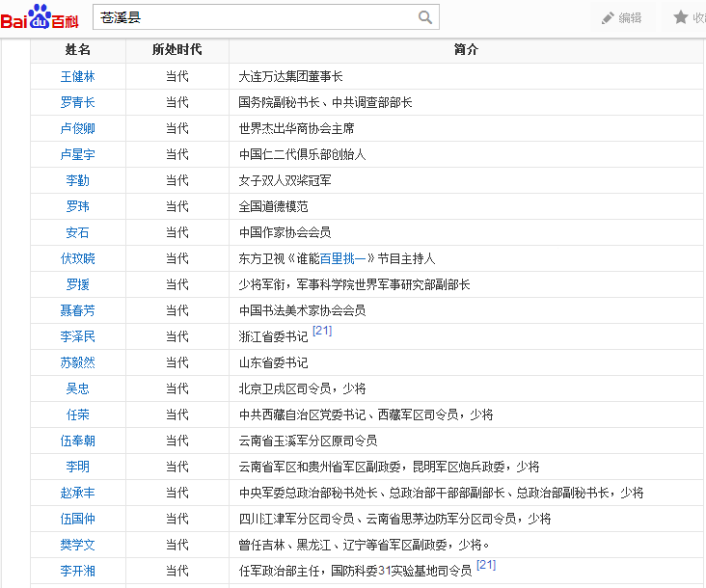Click the 百里挑一 program link
The height and width of the screenshot is (588, 706).
pyautogui.click(x=343, y=258)
